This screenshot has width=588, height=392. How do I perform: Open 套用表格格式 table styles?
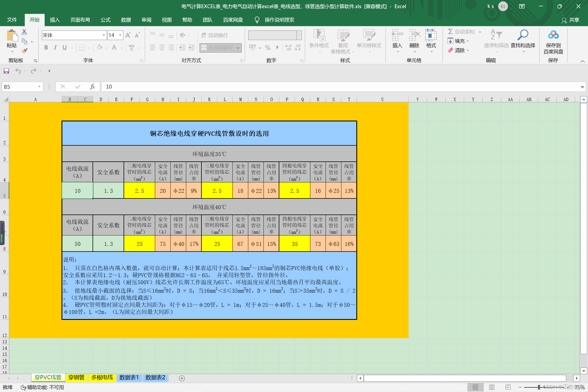click(x=343, y=41)
